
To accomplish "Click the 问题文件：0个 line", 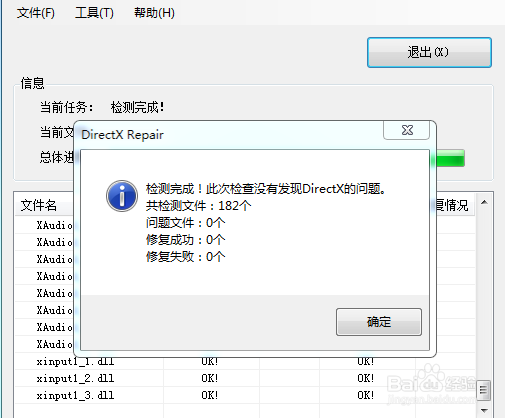I will pos(185,223).
